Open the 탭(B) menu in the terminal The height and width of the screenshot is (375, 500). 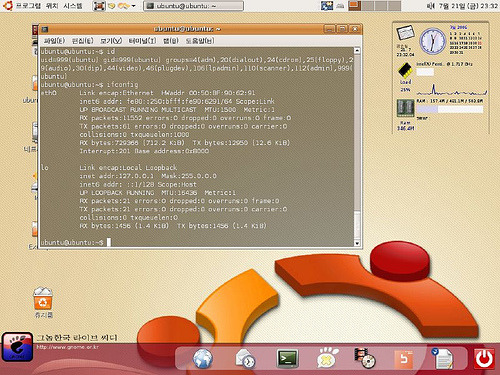pyautogui.click(x=171, y=41)
